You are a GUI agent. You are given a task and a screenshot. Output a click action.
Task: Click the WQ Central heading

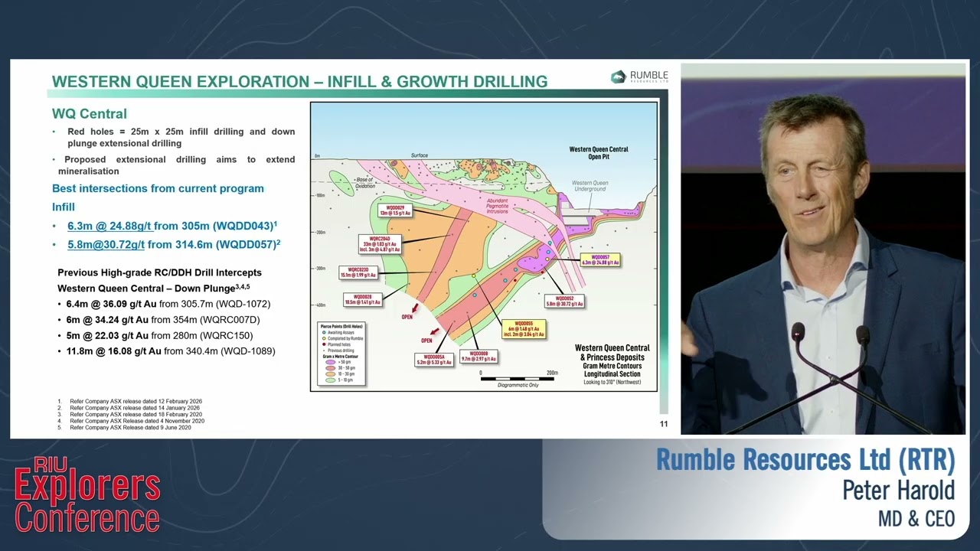[90, 114]
